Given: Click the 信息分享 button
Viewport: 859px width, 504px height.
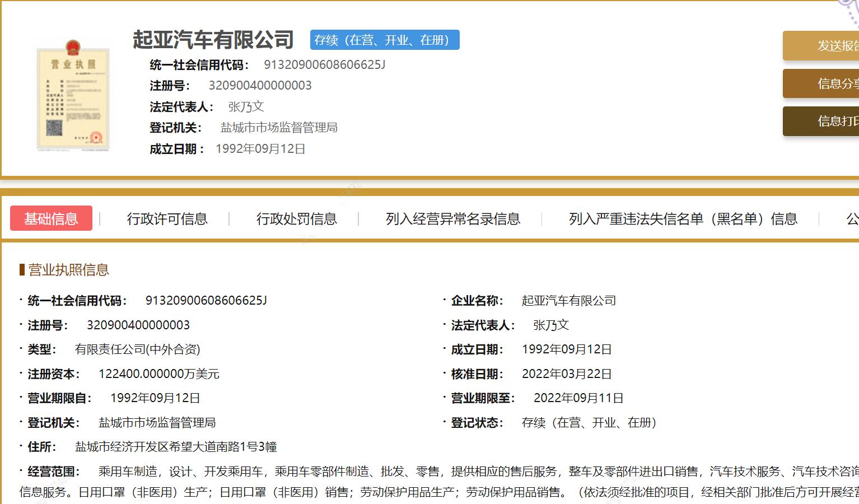Looking at the screenshot, I should click(821, 84).
